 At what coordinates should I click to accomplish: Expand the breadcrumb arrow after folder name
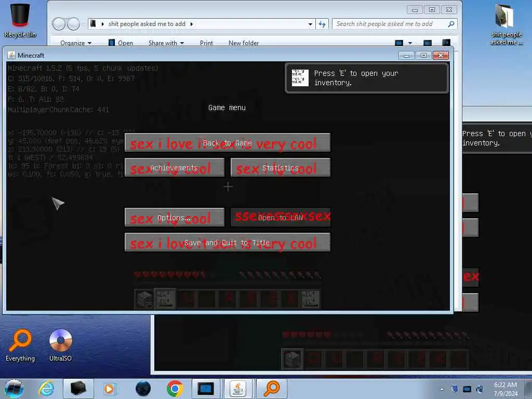(192, 24)
